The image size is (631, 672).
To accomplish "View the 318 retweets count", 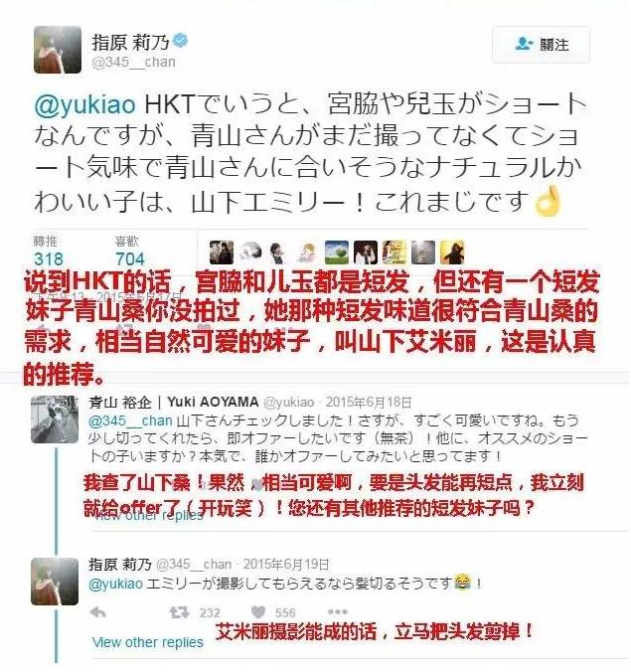I will click(x=49, y=258).
